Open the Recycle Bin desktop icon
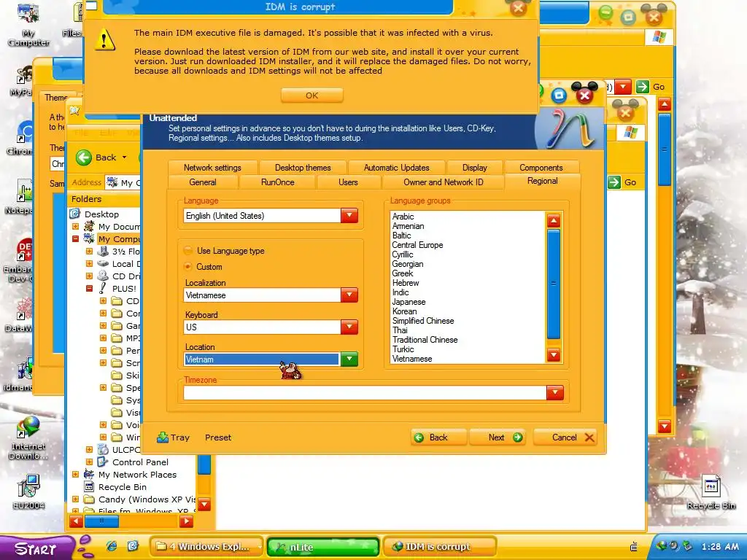Screen dimensions: 747x560 (x=711, y=493)
